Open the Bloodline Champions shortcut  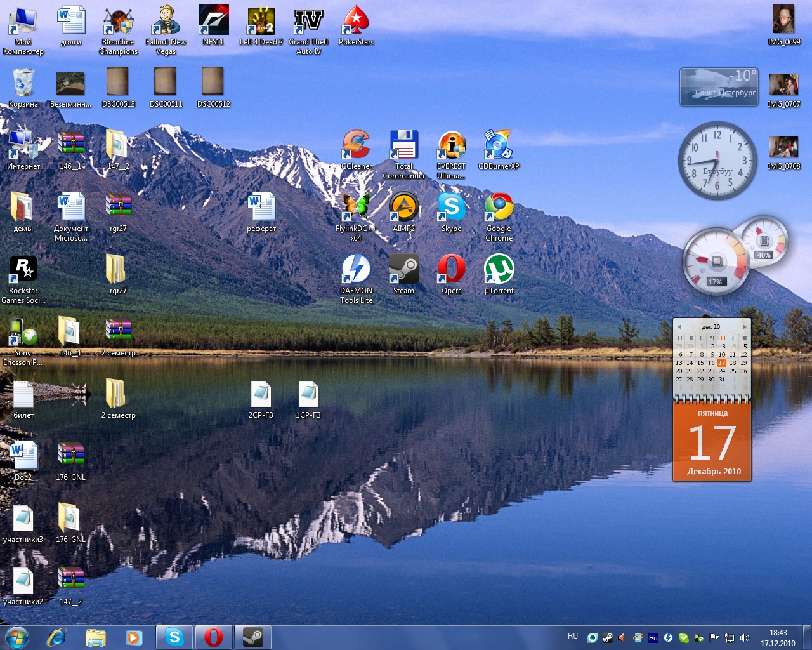pos(119,30)
